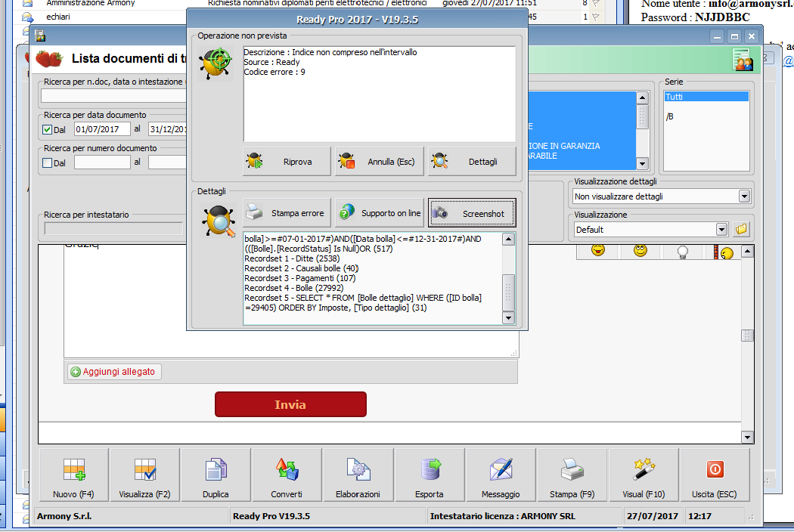The width and height of the screenshot is (794, 532).
Task: Click the yellow folder icon beside Default
Action: coord(741,229)
